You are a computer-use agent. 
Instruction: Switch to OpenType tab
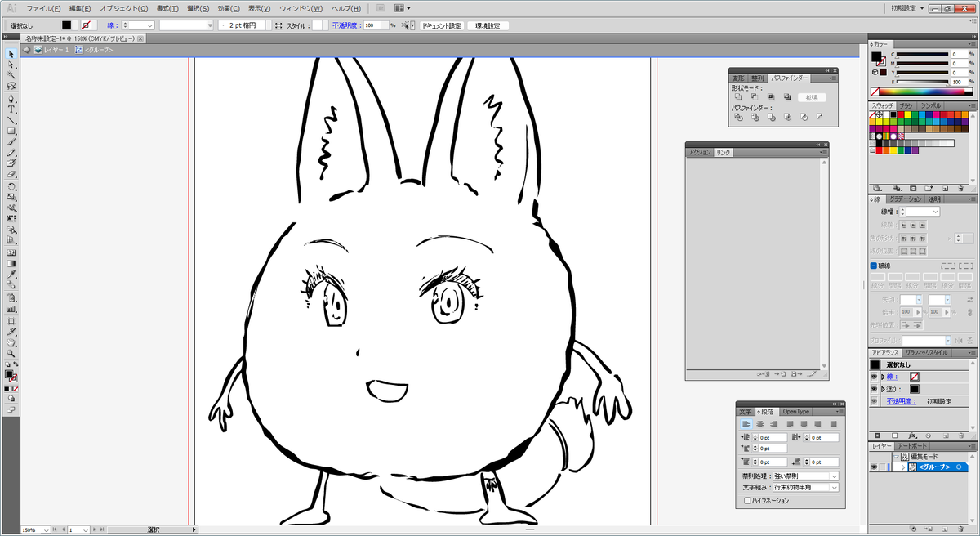click(x=796, y=412)
